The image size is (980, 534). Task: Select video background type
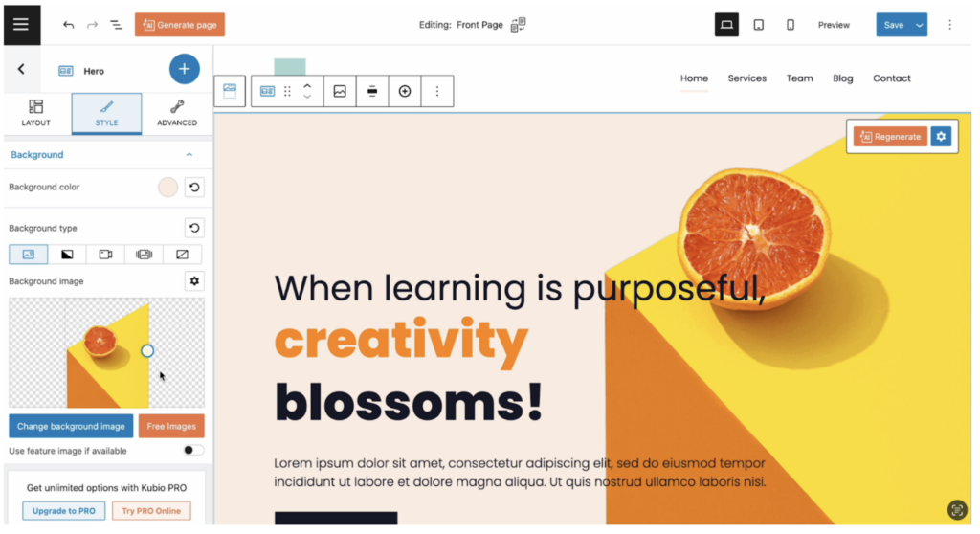tap(105, 255)
